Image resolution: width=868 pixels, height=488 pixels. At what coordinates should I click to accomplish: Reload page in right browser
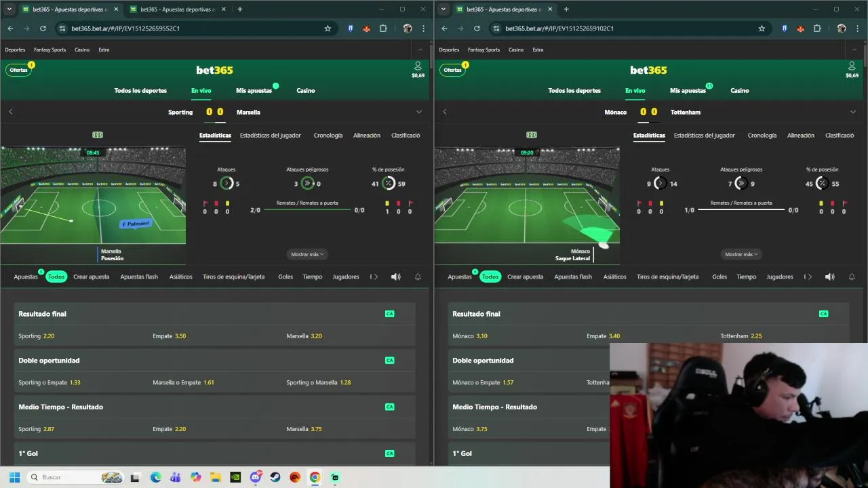(477, 28)
